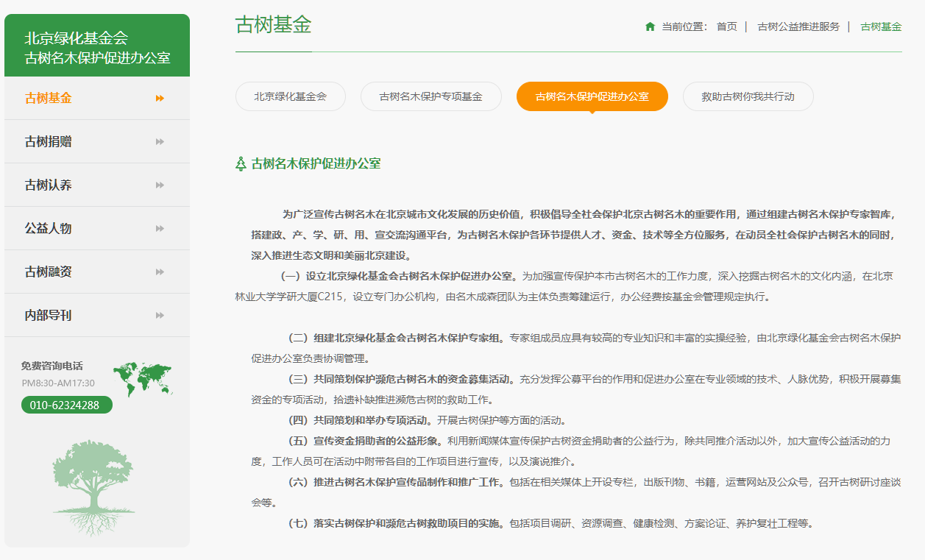Click the 古树基金 breadcrumb link

(881, 26)
